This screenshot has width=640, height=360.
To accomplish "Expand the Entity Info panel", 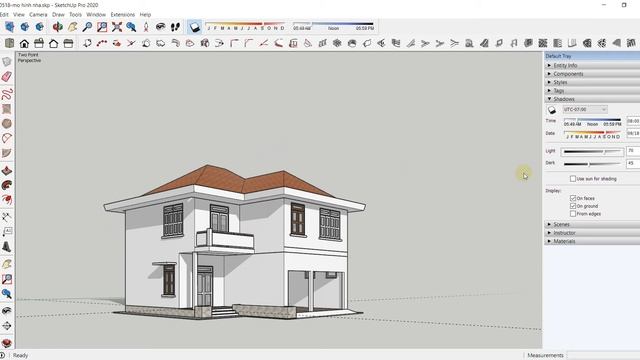I will coord(592,65).
